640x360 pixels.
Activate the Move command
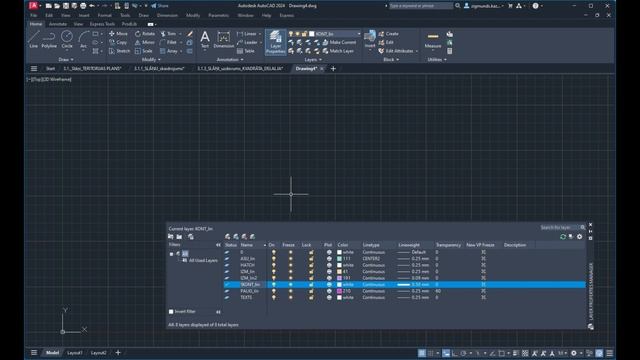pyautogui.click(x=118, y=33)
